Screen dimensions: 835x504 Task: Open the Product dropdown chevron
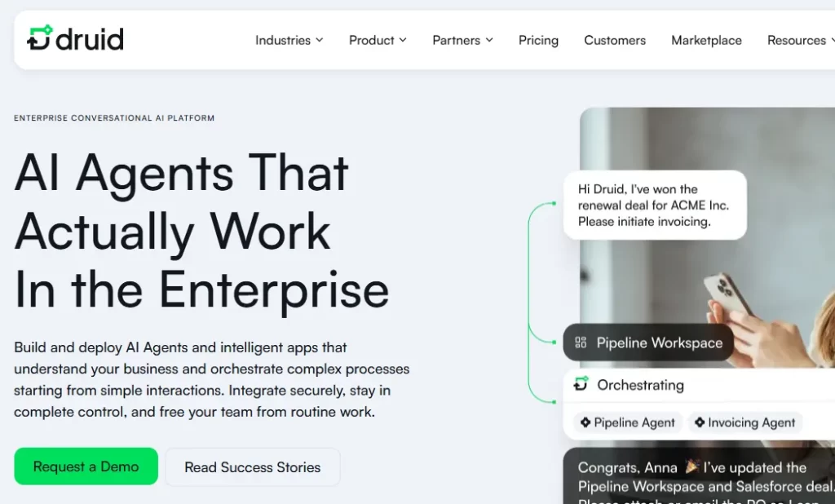tap(403, 40)
